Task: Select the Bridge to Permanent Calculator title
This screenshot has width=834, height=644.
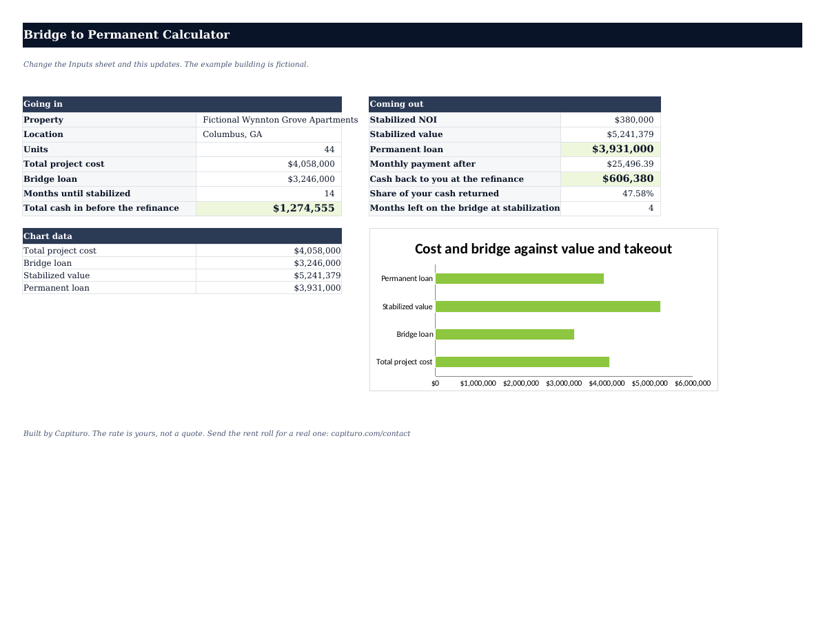Action: 126,35
